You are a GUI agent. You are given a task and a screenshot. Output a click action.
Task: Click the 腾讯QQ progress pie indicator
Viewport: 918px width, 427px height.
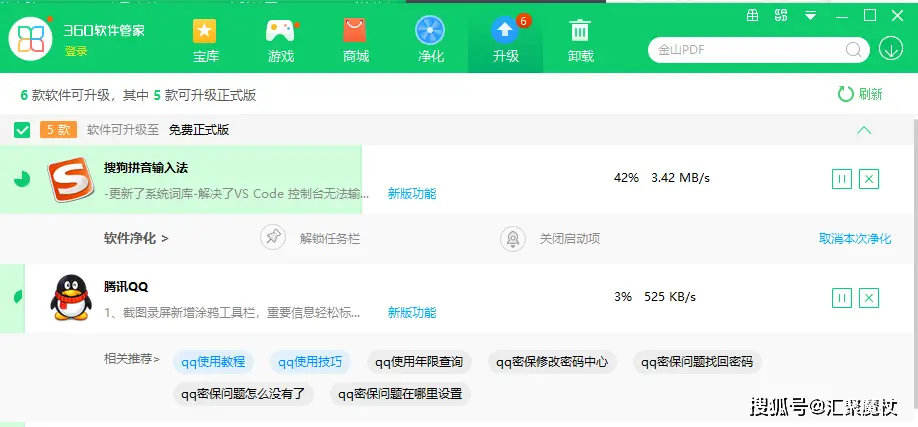click(19, 297)
